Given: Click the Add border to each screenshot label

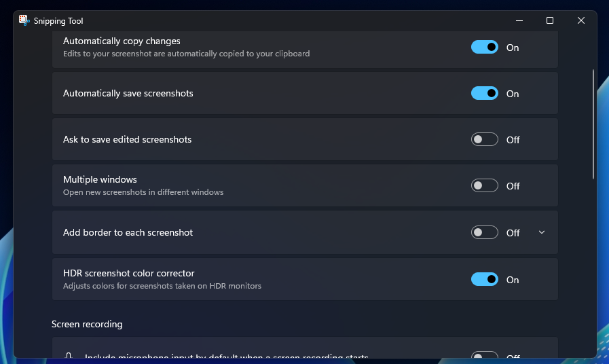Looking at the screenshot, I should (x=128, y=232).
